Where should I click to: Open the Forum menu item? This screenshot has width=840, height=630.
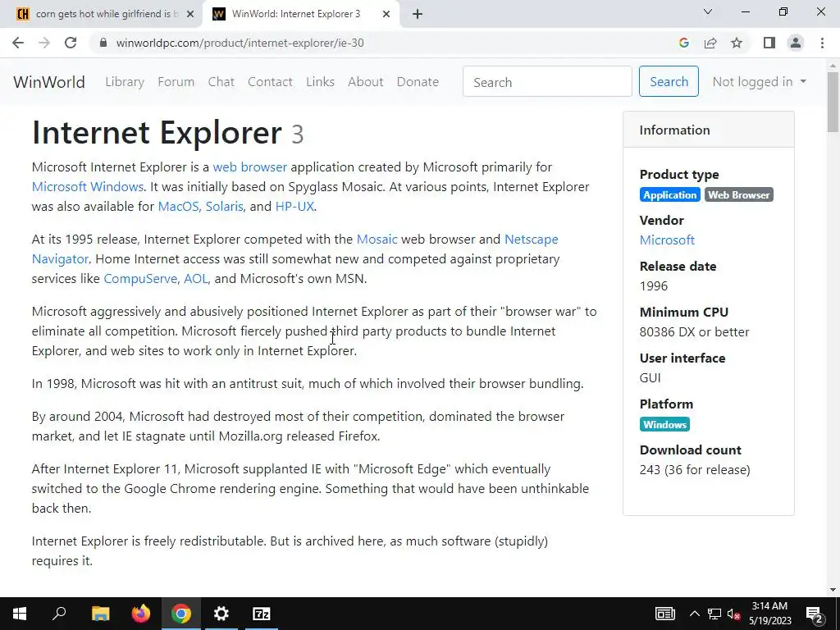click(x=176, y=82)
